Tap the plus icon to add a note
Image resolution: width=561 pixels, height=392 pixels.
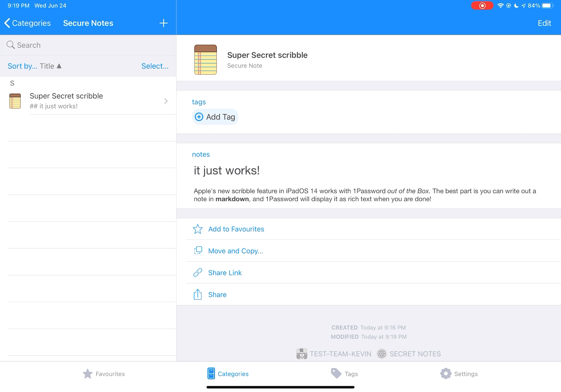[163, 23]
